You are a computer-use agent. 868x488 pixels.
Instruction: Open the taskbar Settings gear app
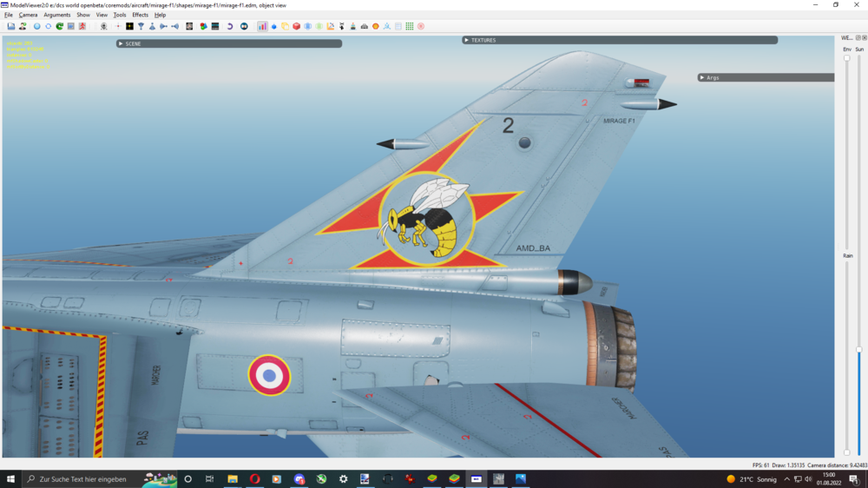tap(343, 479)
